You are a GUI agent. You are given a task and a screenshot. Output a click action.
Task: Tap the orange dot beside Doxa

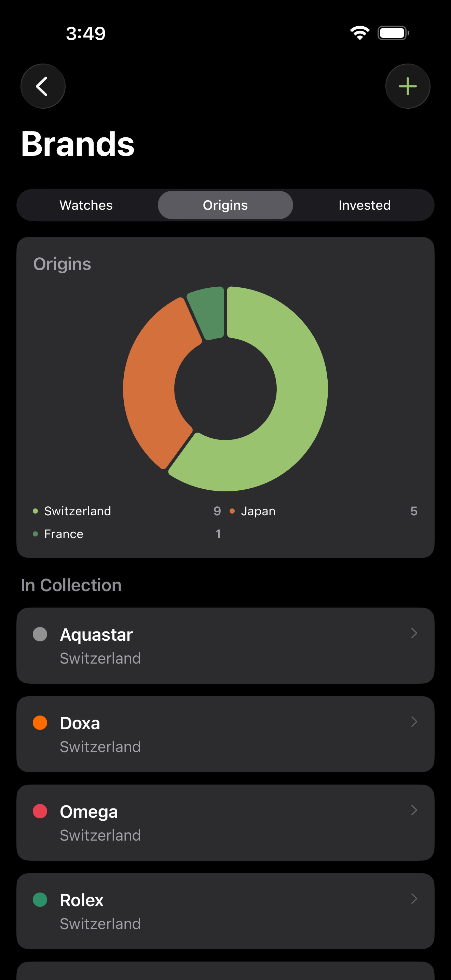(x=40, y=722)
